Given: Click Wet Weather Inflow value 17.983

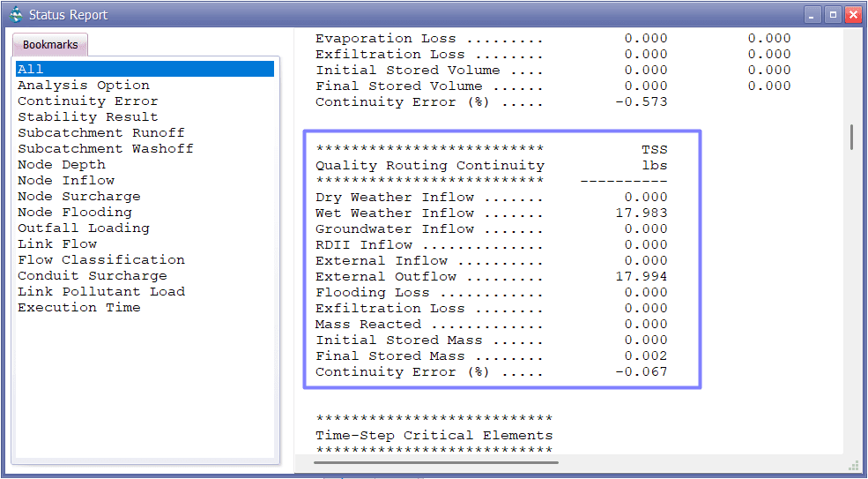Looking at the screenshot, I should [642, 213].
